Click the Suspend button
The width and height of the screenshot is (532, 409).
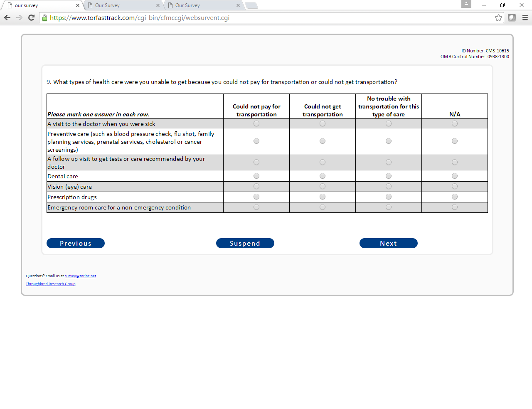(245, 243)
